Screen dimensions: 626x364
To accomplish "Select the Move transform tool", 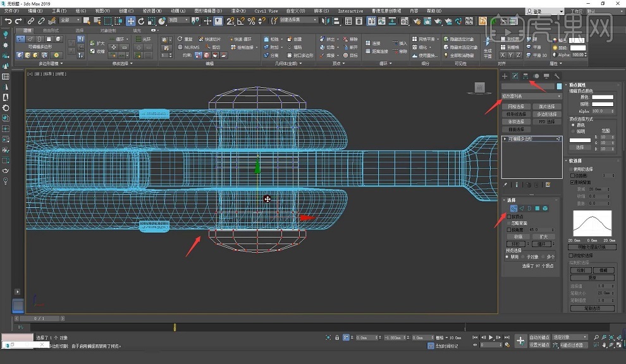I will point(131,21).
